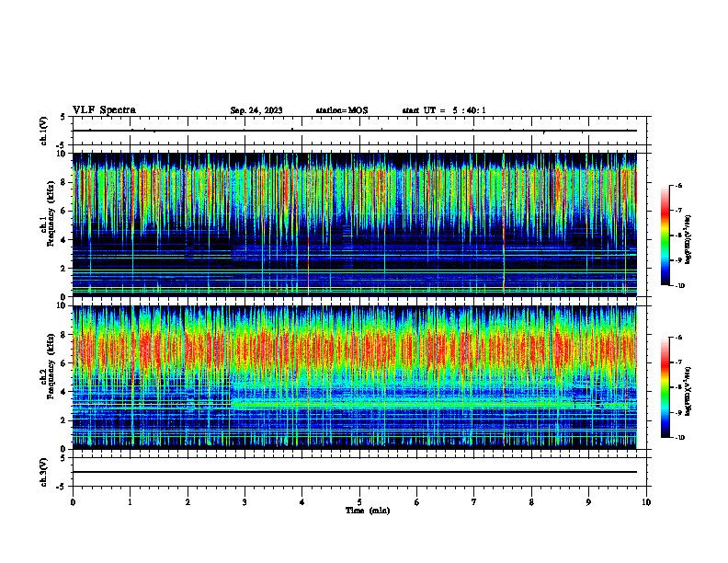
Task: Click the "5" tick on ch.1(V) axis
Action: (64, 117)
